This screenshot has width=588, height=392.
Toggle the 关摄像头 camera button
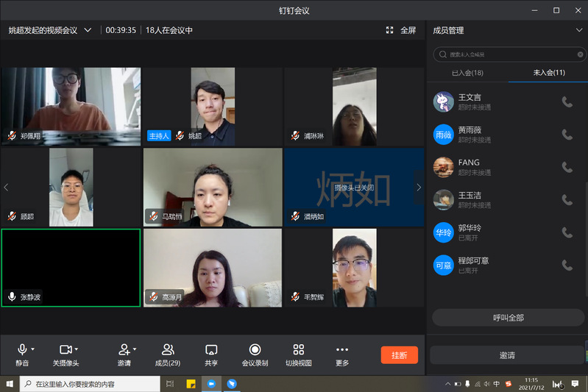(65, 350)
